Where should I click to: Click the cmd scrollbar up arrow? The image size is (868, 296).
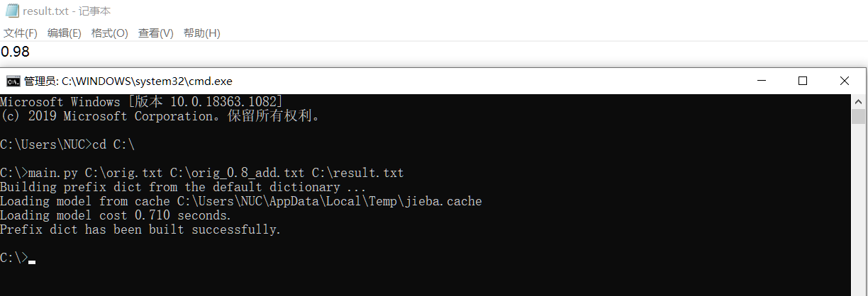858,101
